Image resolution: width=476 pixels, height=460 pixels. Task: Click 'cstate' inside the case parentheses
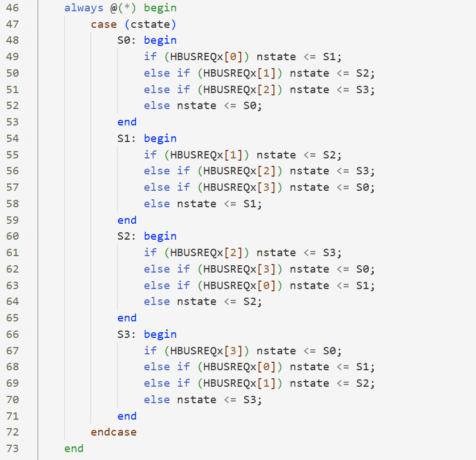click(x=151, y=24)
